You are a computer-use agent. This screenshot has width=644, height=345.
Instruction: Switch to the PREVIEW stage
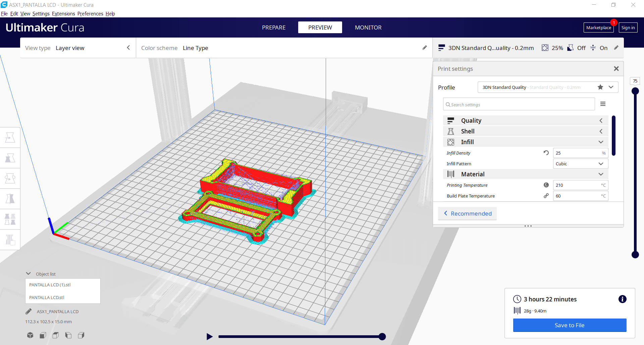[x=320, y=27]
